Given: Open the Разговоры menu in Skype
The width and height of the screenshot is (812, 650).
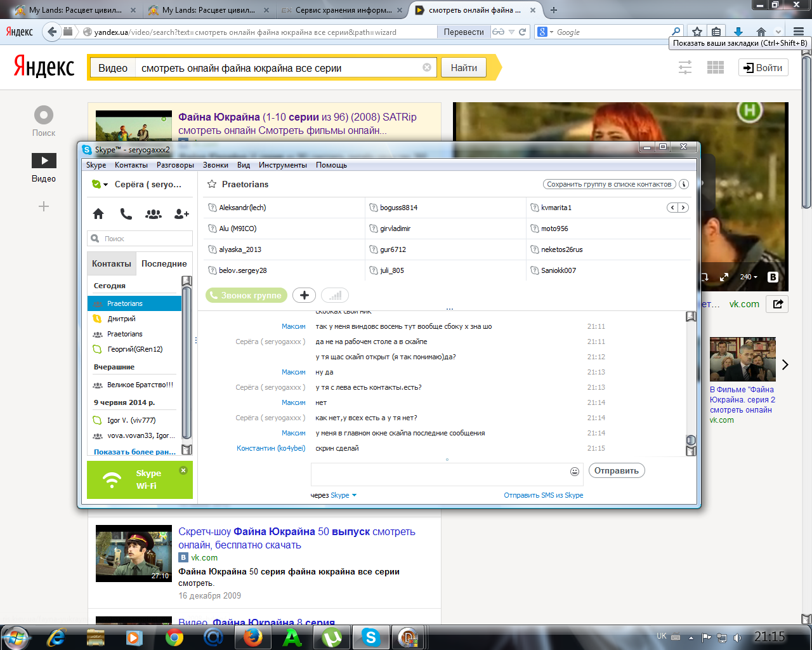Looking at the screenshot, I should point(176,165).
